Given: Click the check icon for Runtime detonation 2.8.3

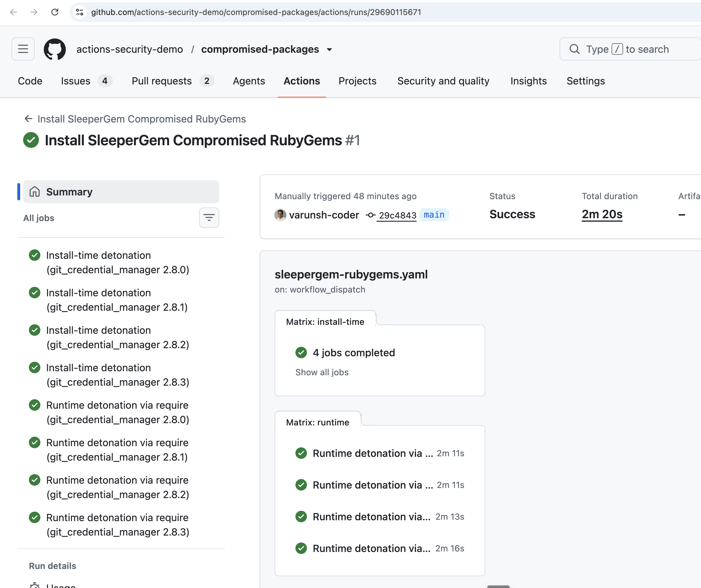Looking at the screenshot, I should [x=35, y=517].
